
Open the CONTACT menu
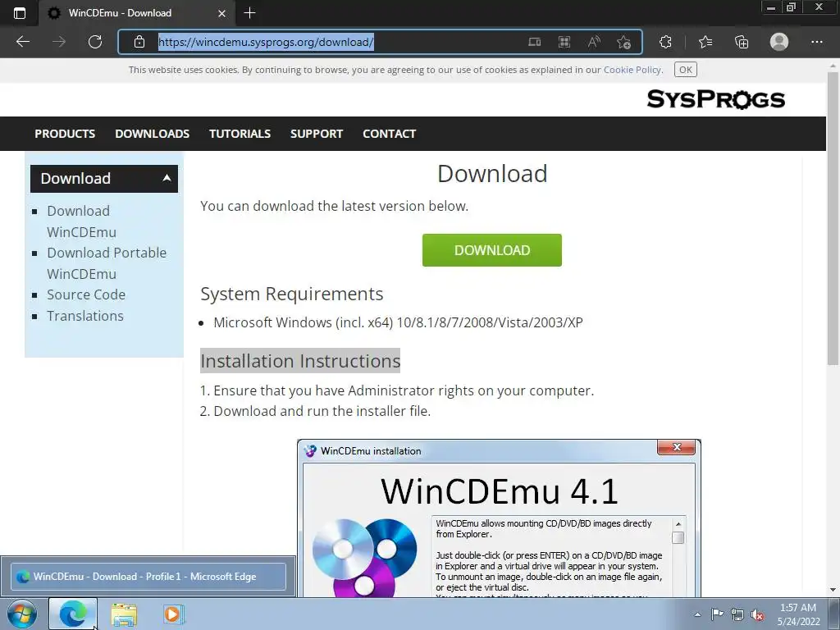pos(390,134)
